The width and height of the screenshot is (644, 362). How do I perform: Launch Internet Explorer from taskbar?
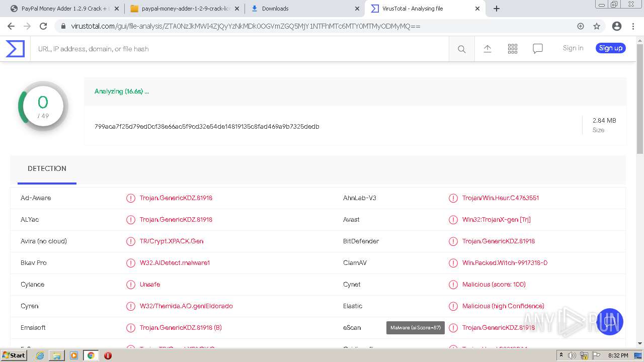[x=40, y=355]
